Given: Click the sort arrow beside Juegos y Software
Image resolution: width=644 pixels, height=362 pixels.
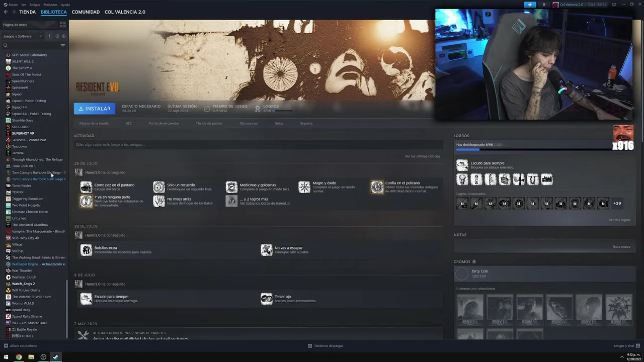Looking at the screenshot, I should tap(49, 36).
